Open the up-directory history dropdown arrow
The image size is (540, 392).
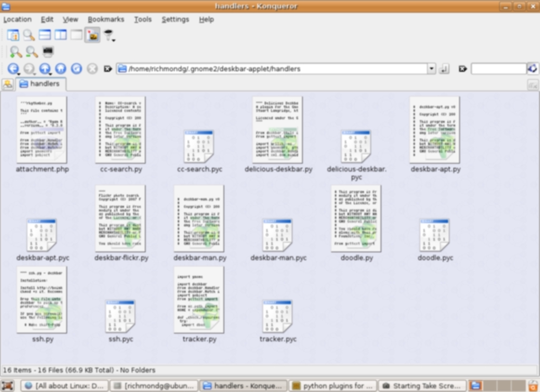50,74
